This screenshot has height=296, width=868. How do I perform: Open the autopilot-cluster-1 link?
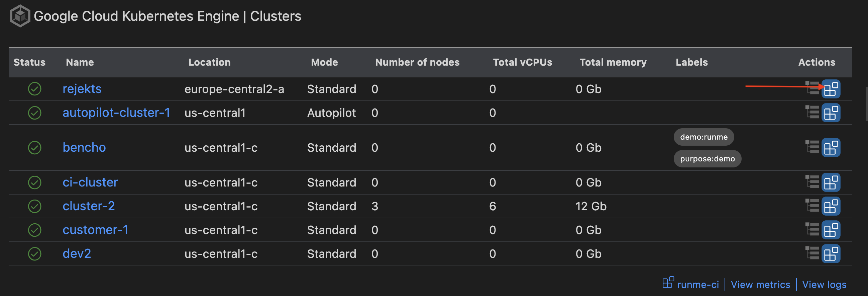tap(116, 113)
